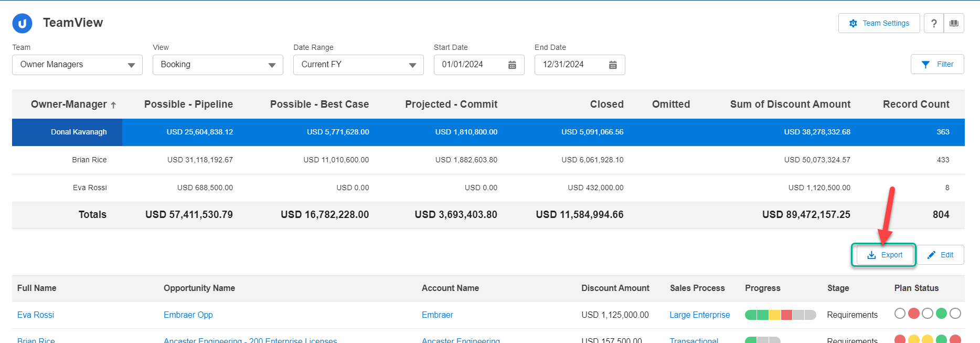The image size is (980, 343).
Task: Open Start Date calendar picker icon
Action: pyautogui.click(x=512, y=65)
